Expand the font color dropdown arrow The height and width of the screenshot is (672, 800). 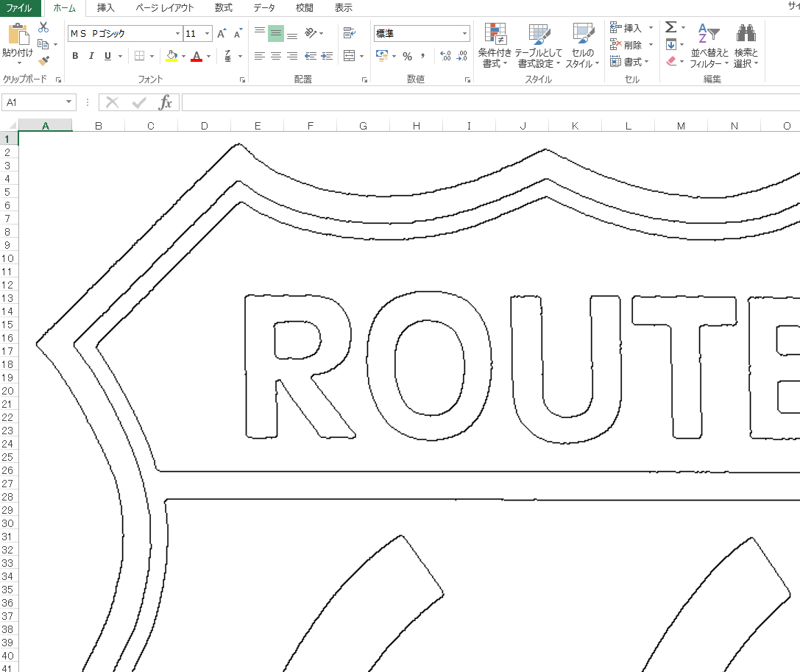point(209,56)
